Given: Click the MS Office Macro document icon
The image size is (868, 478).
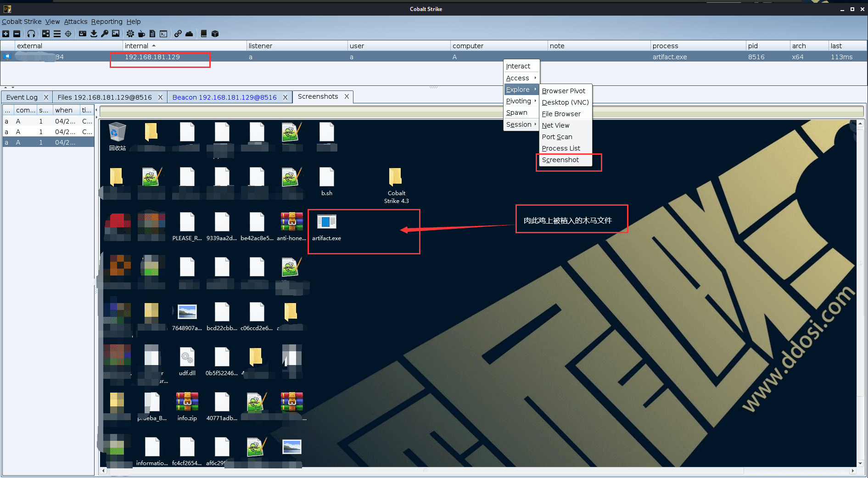Looking at the screenshot, I should [x=152, y=34].
